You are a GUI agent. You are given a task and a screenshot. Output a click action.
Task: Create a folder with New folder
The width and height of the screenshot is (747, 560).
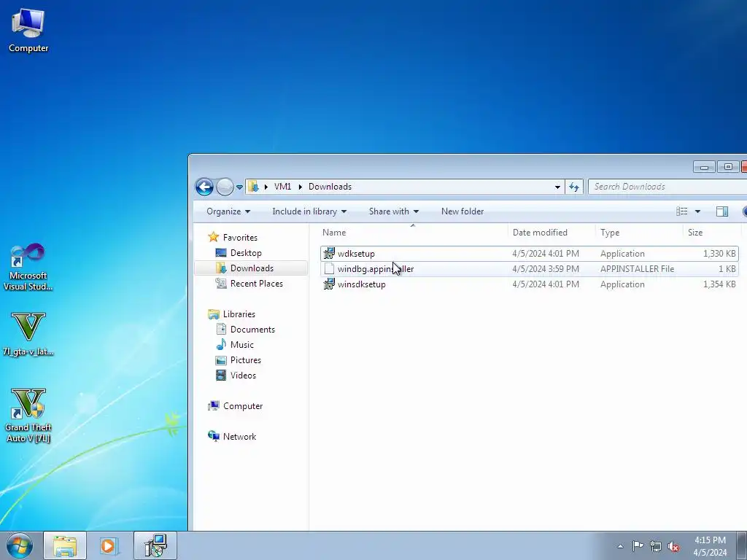[462, 211]
